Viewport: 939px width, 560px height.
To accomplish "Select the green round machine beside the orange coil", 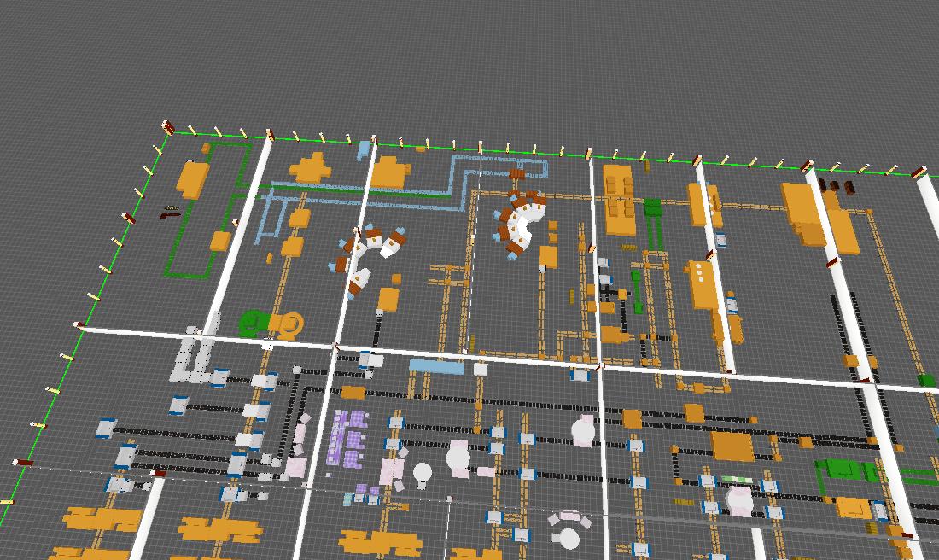I will pyautogui.click(x=253, y=323).
